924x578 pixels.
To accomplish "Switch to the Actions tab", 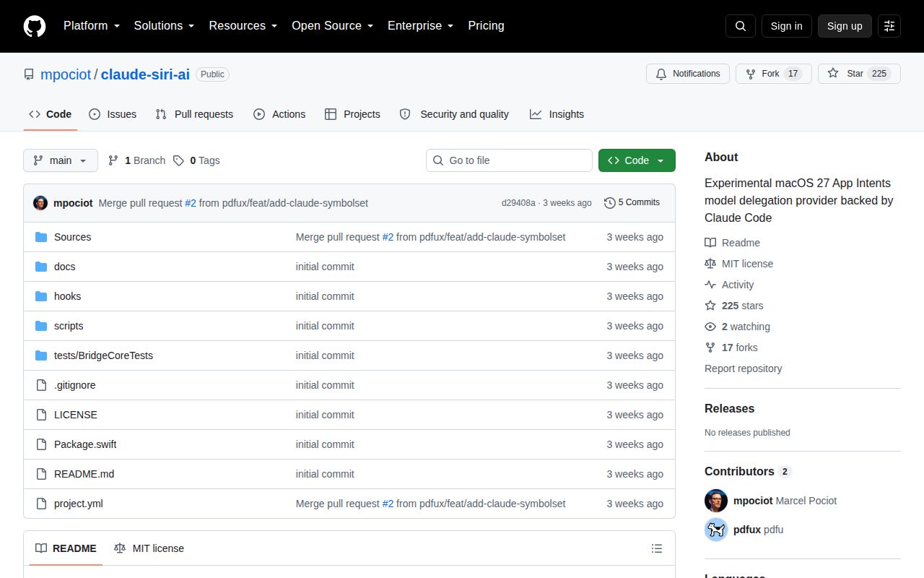I will click(279, 114).
